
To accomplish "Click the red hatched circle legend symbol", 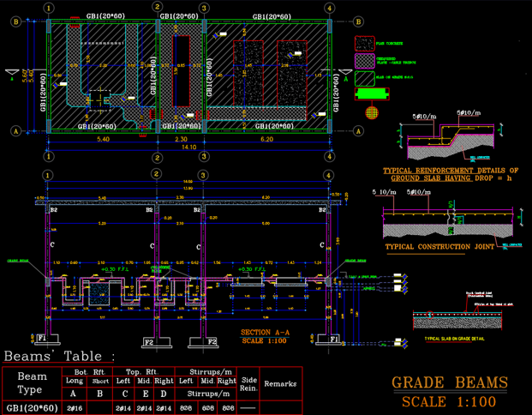I will [x=372, y=112].
